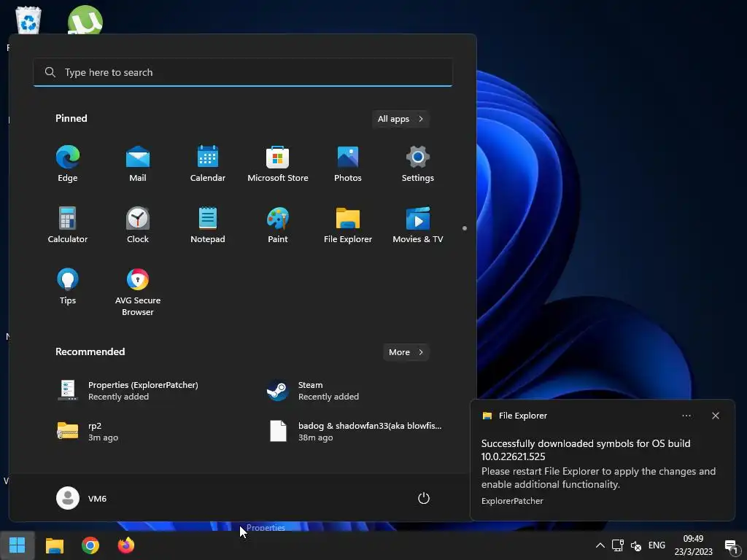Click the muted volume tray icon
This screenshot has width=747, height=560.
(636, 545)
